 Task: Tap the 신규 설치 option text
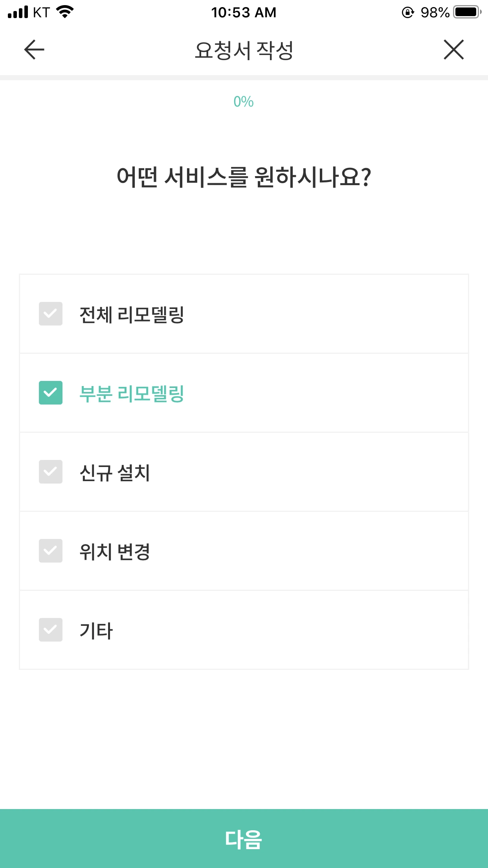pos(115,473)
